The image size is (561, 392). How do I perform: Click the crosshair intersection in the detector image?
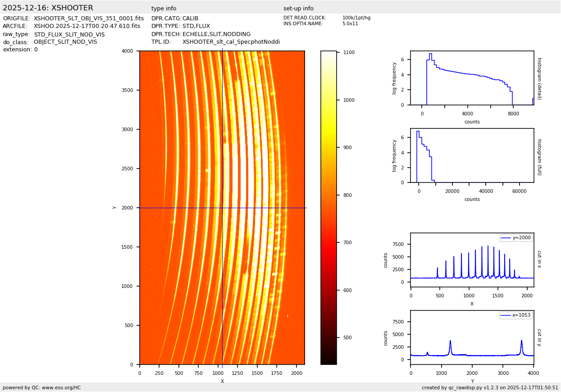pyautogui.click(x=222, y=208)
